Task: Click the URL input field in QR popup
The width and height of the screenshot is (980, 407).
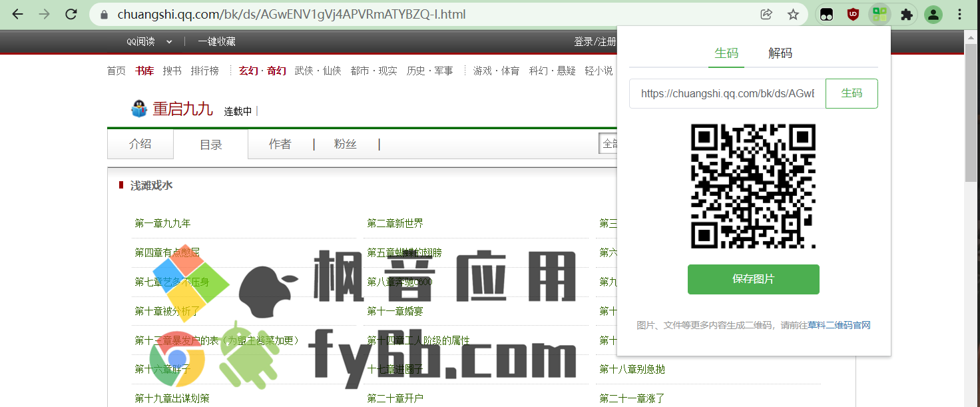Action: 728,94
